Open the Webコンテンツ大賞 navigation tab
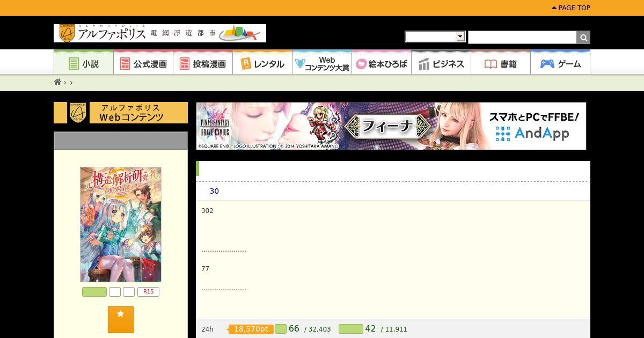Viewport: 644px width, 338px height. 322,63
